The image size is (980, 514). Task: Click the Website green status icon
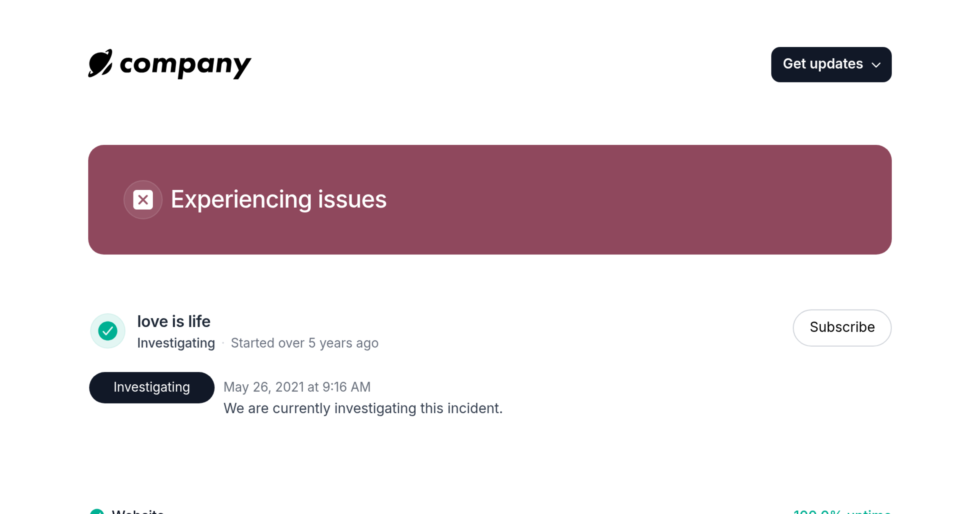pyautogui.click(x=97, y=511)
